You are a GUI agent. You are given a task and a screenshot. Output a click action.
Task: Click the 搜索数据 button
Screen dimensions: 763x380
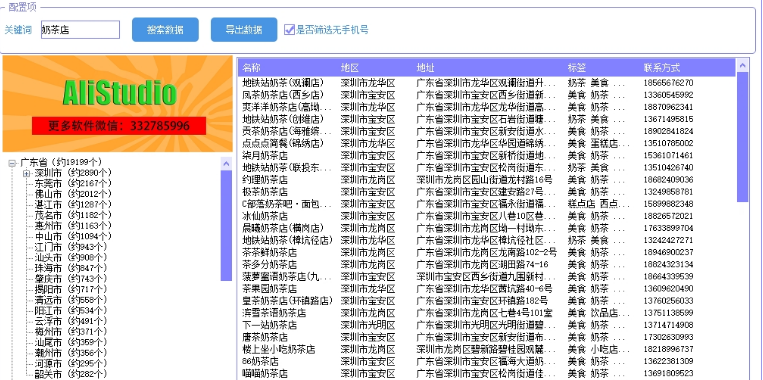165,30
